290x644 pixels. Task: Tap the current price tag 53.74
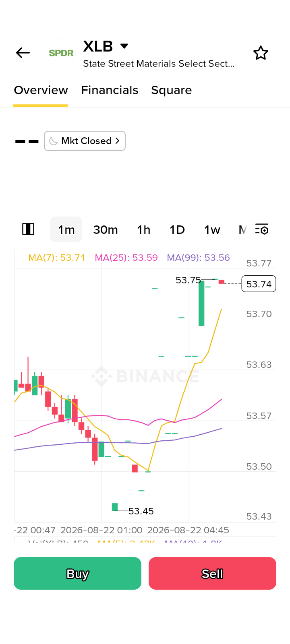coord(259,284)
